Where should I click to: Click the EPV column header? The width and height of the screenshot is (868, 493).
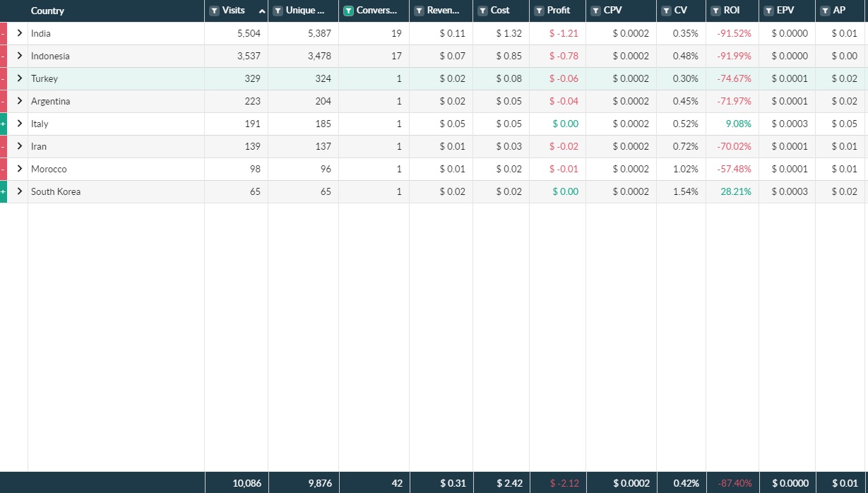tap(785, 11)
